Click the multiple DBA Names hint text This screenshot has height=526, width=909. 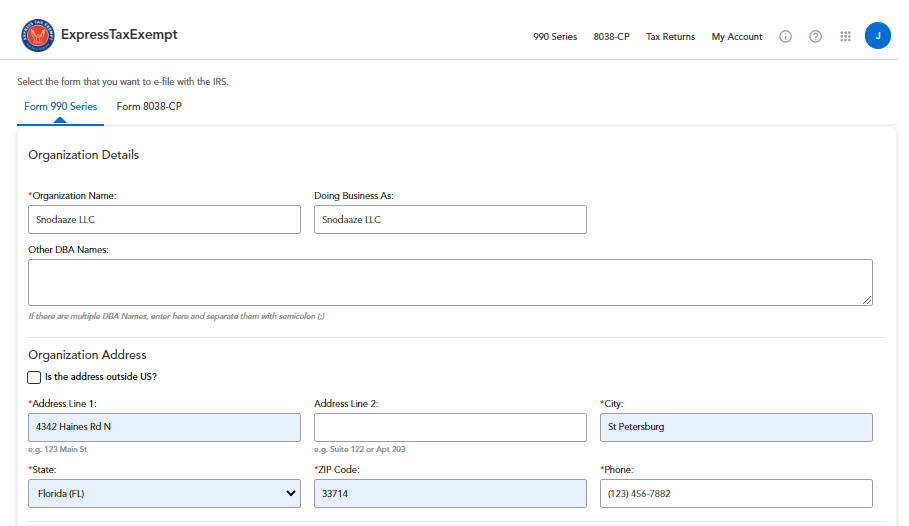click(x=176, y=316)
